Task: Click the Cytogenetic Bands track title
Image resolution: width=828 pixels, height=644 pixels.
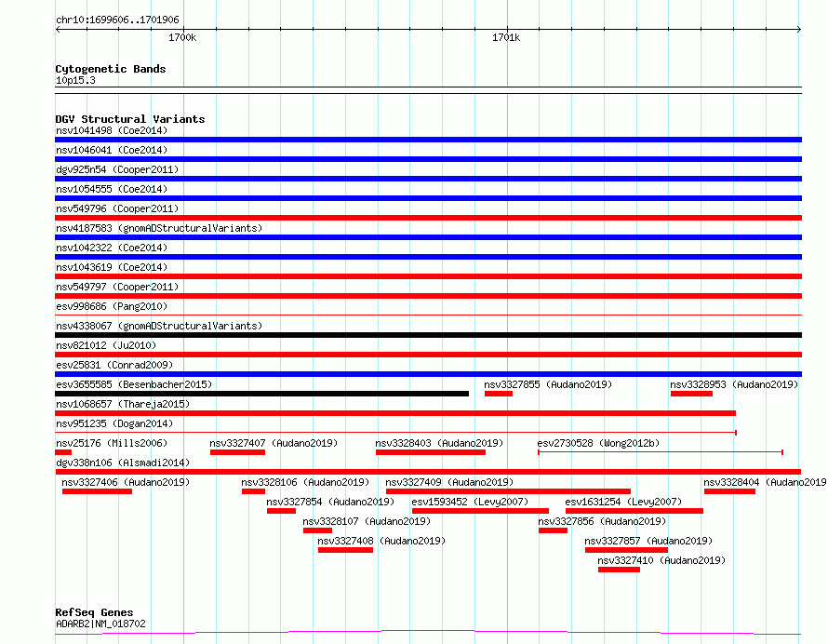Action: coord(111,69)
